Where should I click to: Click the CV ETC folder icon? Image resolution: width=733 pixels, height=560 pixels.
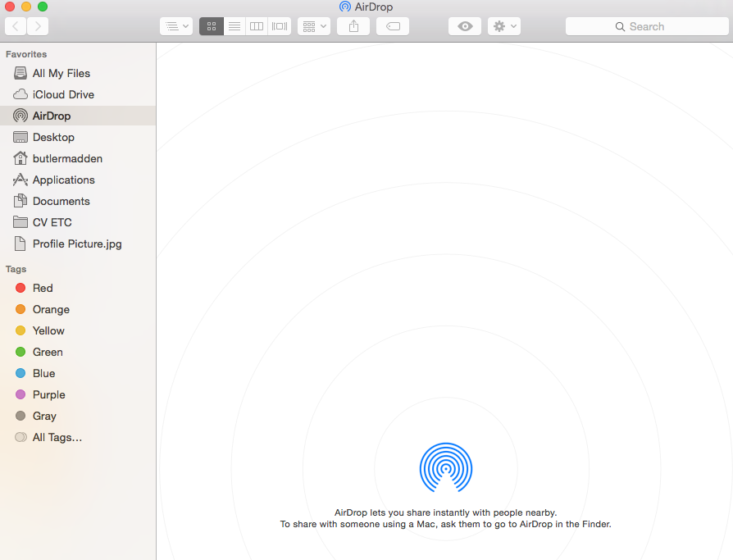[x=20, y=221]
